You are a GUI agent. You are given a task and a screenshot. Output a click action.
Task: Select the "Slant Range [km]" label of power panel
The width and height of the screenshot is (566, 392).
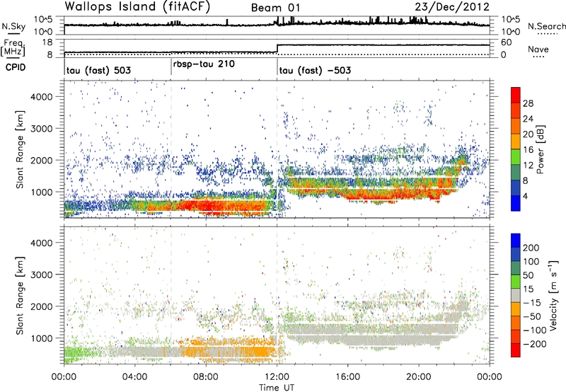coord(20,149)
